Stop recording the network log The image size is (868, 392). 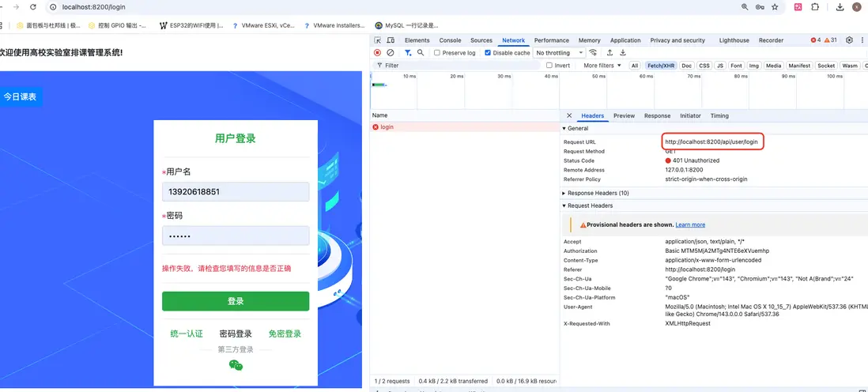(x=378, y=53)
